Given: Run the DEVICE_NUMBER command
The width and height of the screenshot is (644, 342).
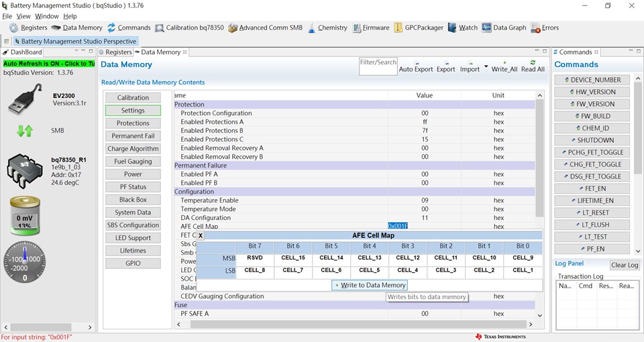Looking at the screenshot, I should tap(592, 80).
